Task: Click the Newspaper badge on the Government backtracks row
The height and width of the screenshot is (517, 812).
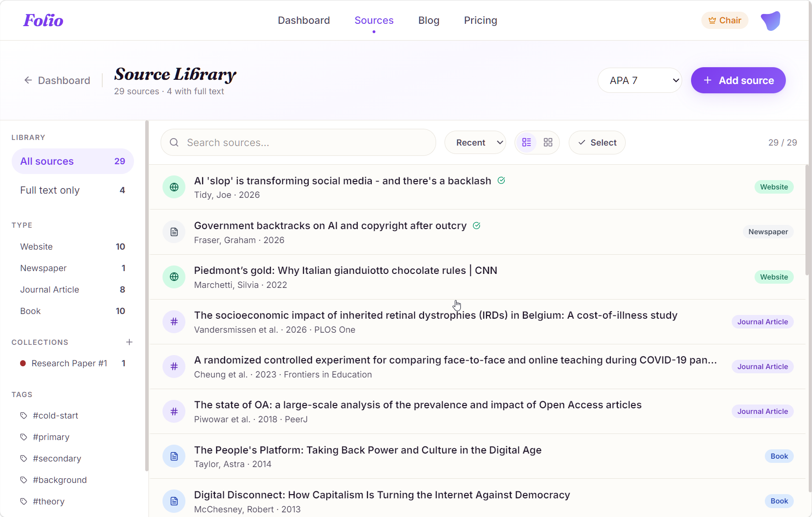Action: click(x=768, y=231)
